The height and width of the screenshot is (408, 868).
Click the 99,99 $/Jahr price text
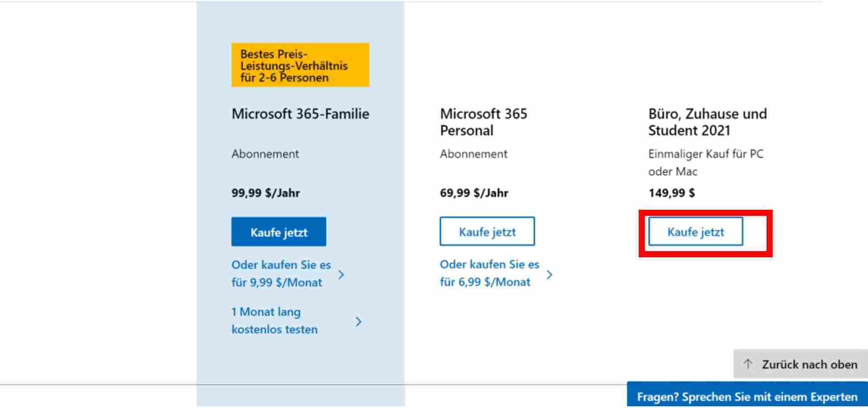coord(266,193)
